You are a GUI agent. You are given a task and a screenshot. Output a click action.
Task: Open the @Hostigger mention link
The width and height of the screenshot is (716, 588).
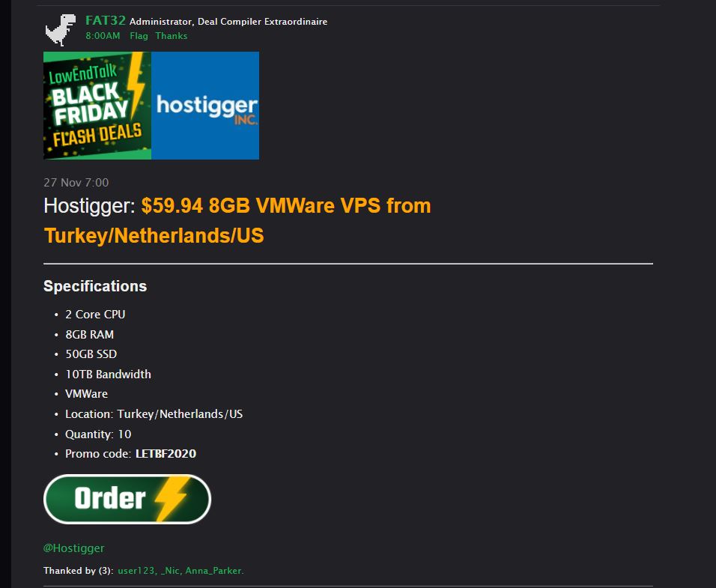73,548
